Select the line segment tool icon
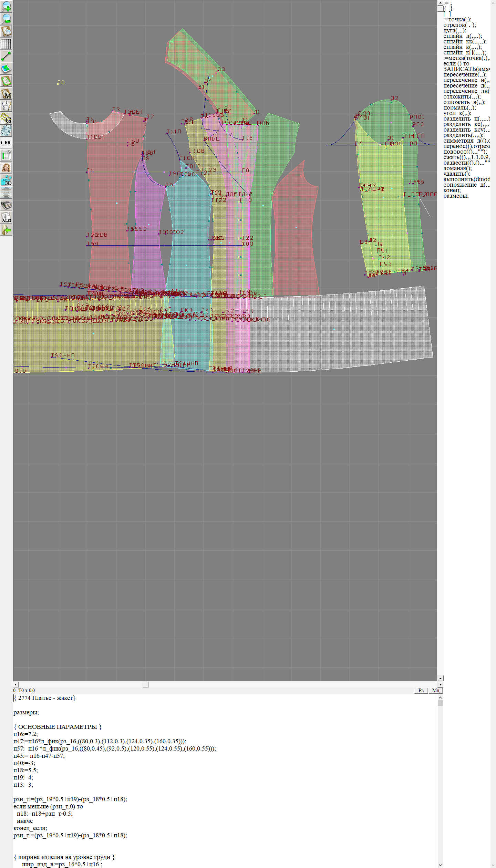The height and width of the screenshot is (868, 496). click(x=6, y=56)
